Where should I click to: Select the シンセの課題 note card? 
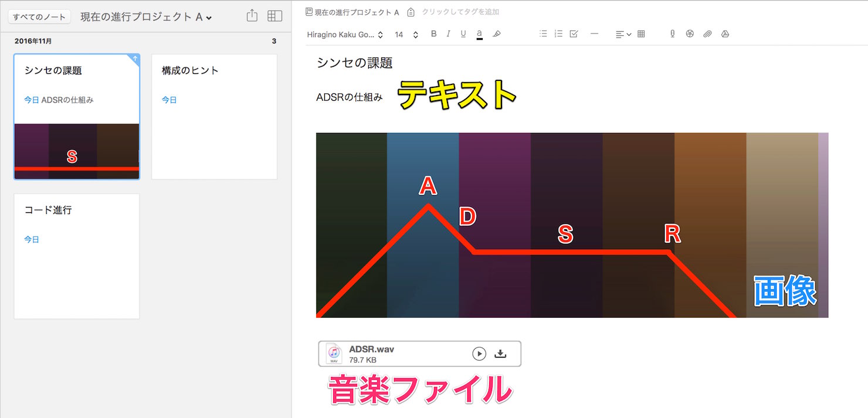(x=77, y=117)
